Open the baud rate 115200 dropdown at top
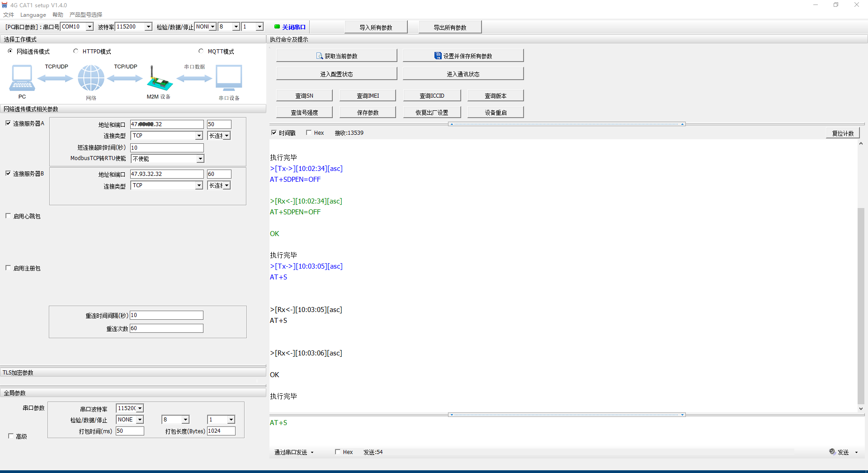The height and width of the screenshot is (473, 868). click(148, 27)
